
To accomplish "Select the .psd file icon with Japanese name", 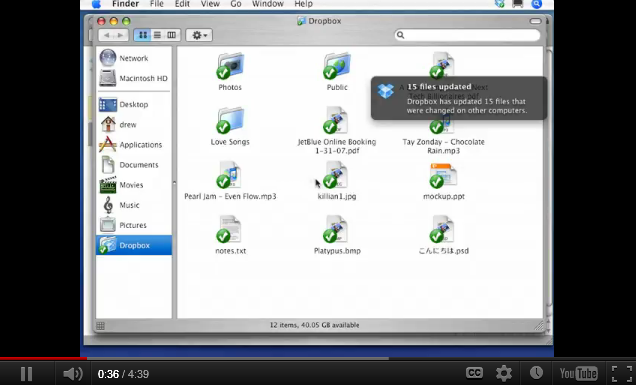I will click(x=443, y=229).
